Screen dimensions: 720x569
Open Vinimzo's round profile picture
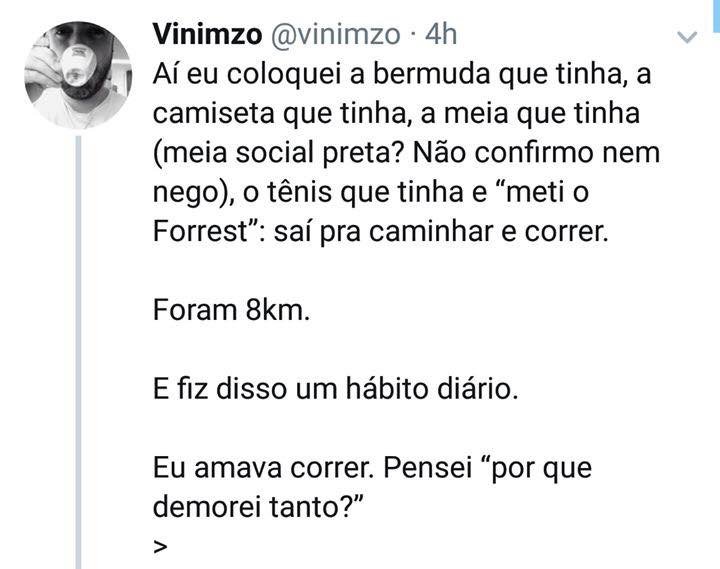(x=78, y=75)
